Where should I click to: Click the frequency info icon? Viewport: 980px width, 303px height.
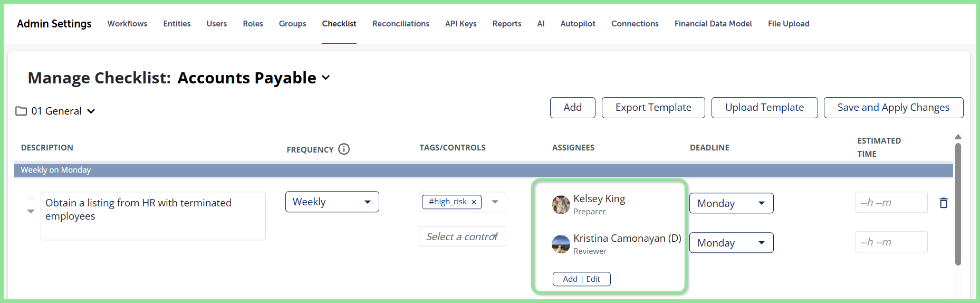344,149
